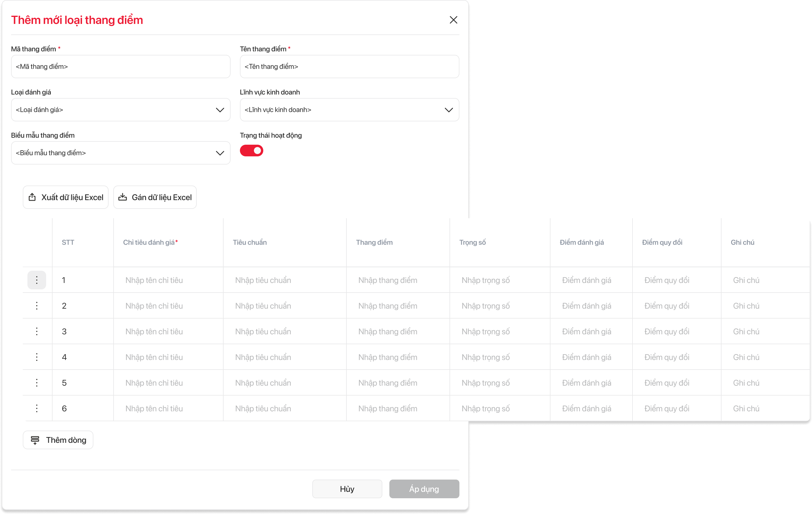Close the Thêm mới loại thang điểm dialog
This screenshot has height=514, width=812.
click(453, 20)
